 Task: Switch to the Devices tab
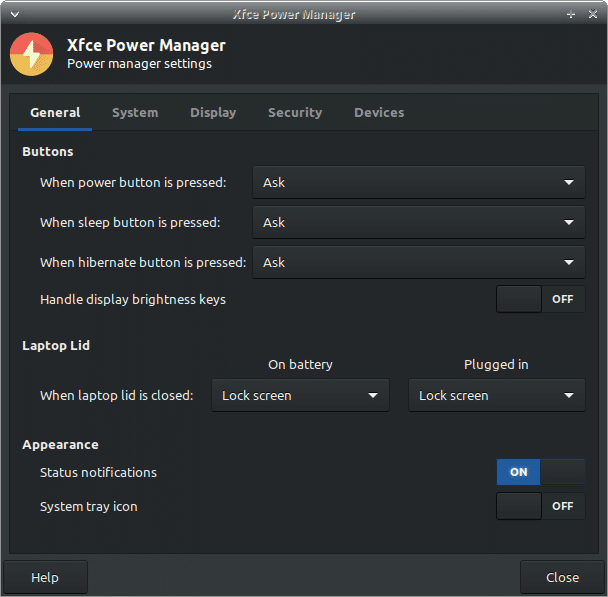pyautogui.click(x=379, y=113)
